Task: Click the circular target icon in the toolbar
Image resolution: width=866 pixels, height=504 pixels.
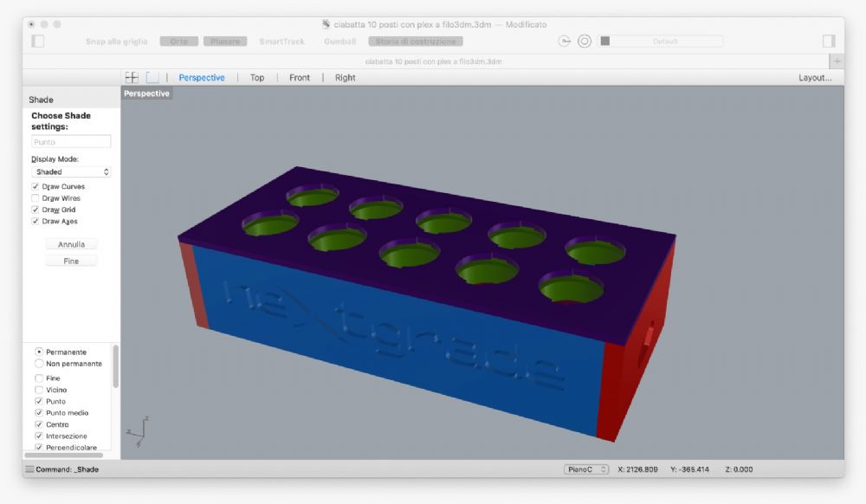Action: pos(585,41)
